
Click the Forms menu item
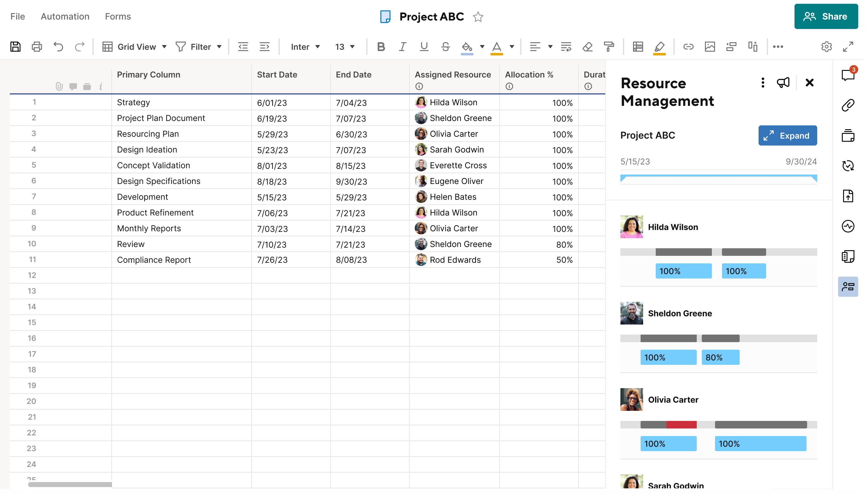(118, 17)
